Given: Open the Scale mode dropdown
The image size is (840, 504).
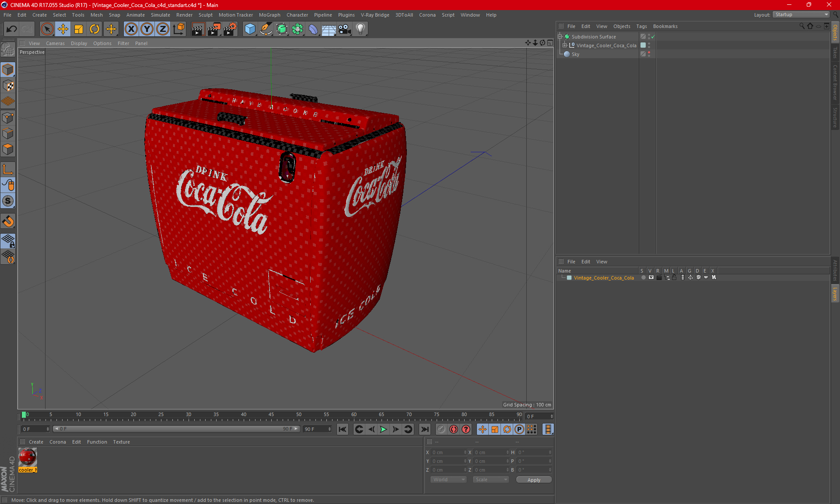Looking at the screenshot, I should click(491, 479).
